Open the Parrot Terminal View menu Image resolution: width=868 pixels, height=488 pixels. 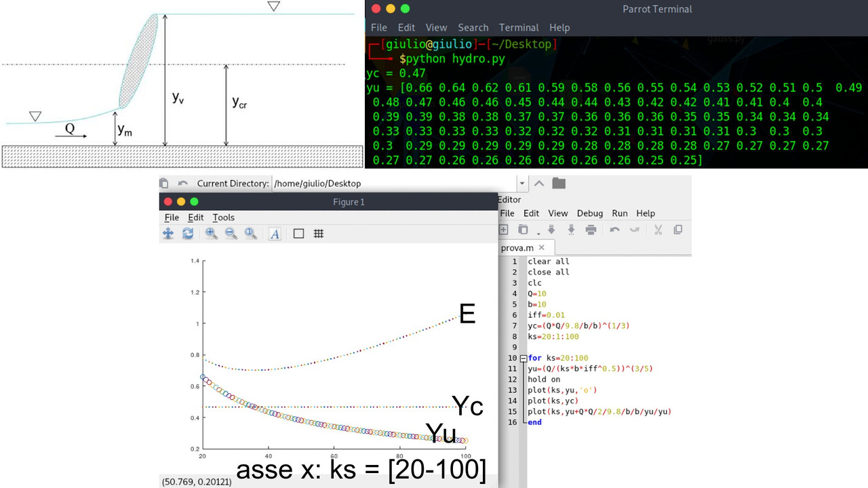coord(436,28)
